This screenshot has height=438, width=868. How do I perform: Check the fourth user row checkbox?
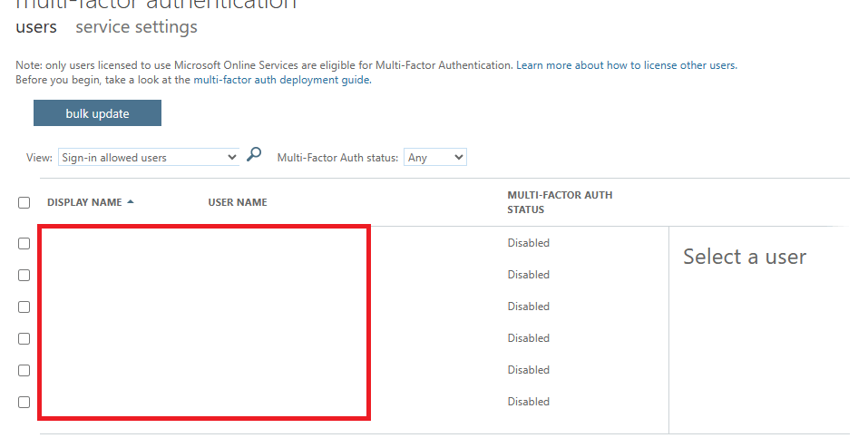pos(24,338)
